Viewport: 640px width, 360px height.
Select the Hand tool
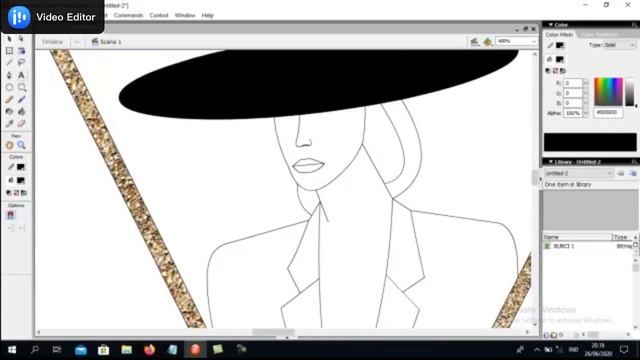tap(9, 145)
